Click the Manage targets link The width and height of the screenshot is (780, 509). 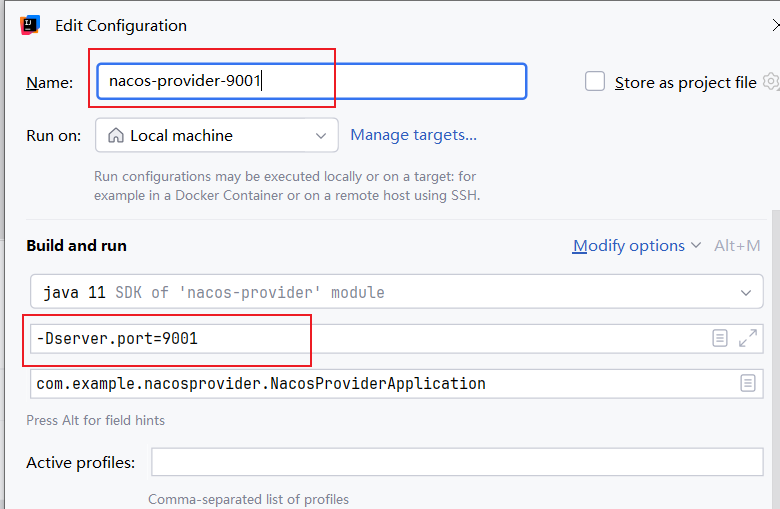(x=413, y=135)
